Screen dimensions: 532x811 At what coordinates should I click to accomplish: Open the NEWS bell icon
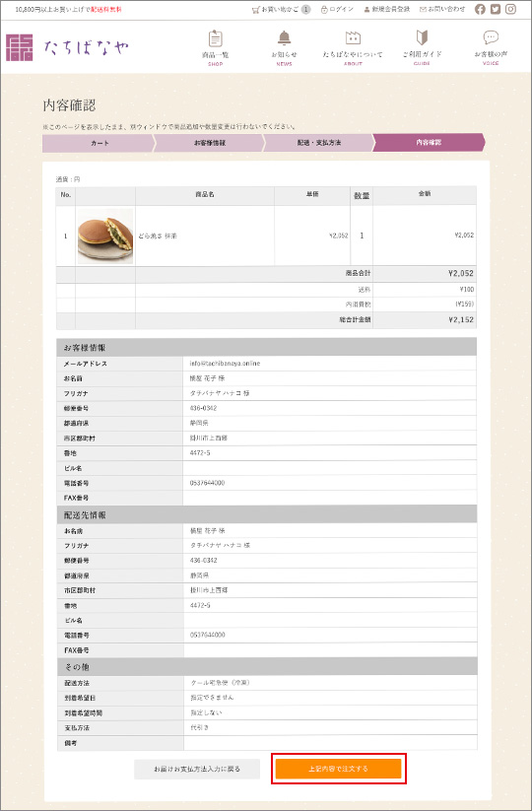pos(284,37)
